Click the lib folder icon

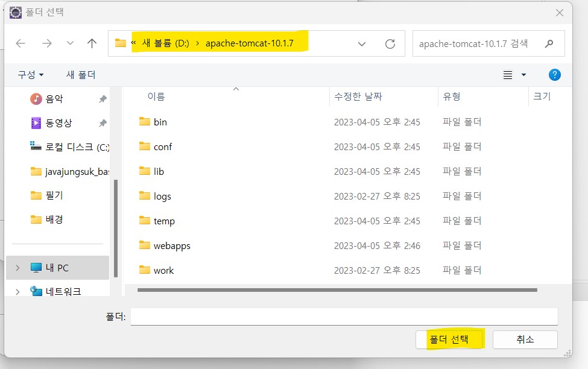pos(145,171)
